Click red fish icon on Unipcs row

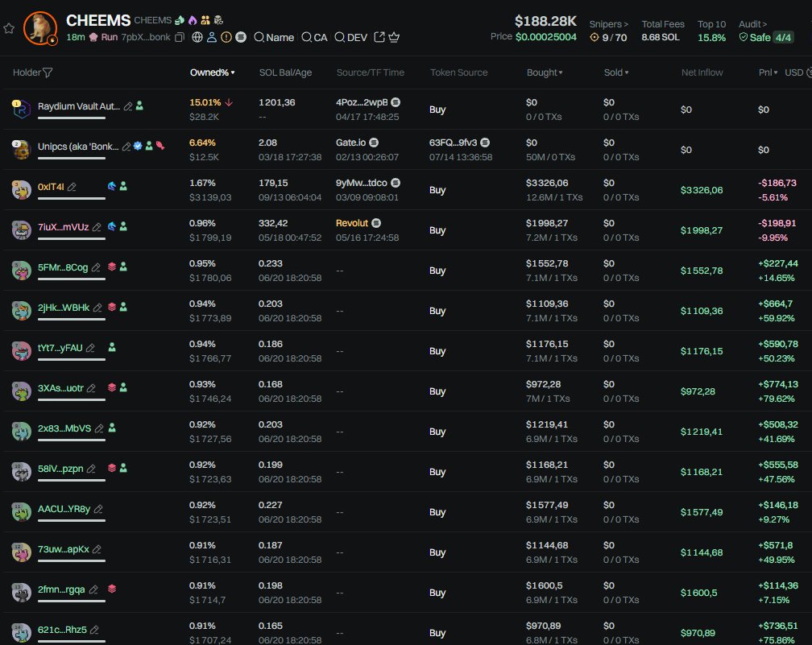pyautogui.click(x=160, y=146)
